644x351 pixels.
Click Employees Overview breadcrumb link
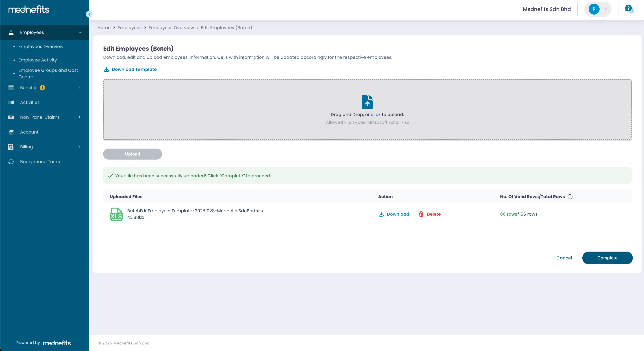[171, 28]
